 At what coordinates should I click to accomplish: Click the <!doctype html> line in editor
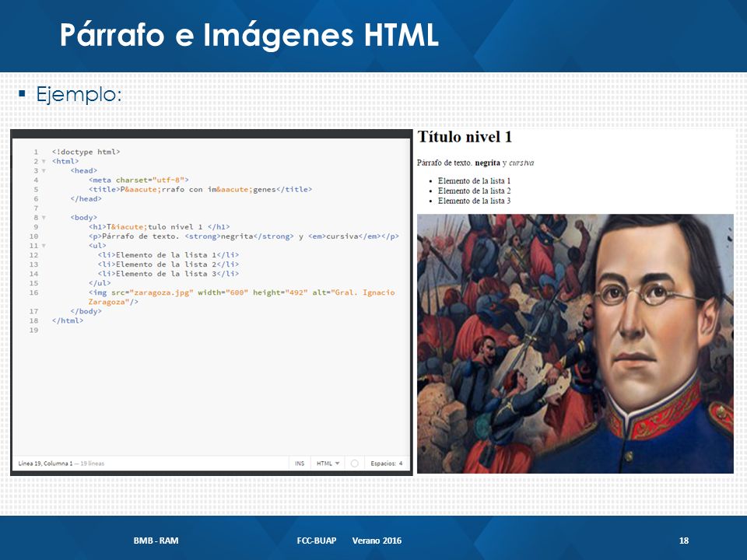point(86,152)
